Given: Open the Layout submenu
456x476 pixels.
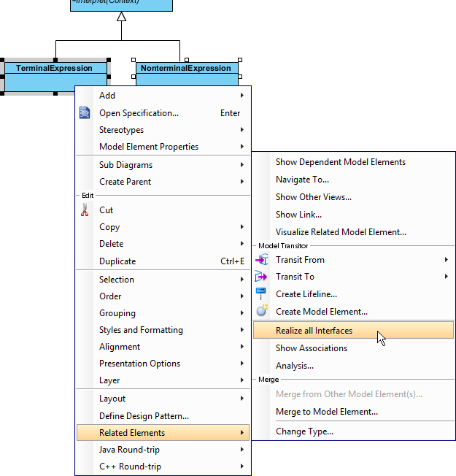Looking at the screenshot, I should coord(163,399).
